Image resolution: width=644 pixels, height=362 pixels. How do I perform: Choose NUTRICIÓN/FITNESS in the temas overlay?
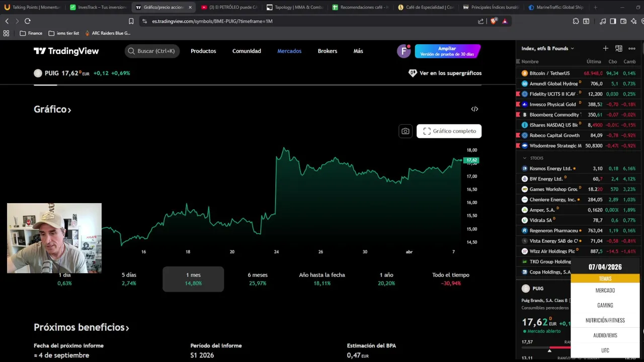(605, 320)
